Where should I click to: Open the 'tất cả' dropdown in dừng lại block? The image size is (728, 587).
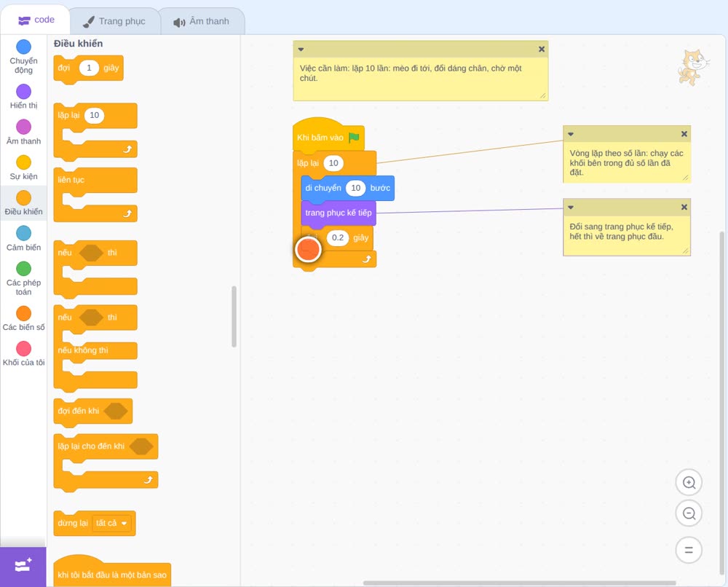111,524
